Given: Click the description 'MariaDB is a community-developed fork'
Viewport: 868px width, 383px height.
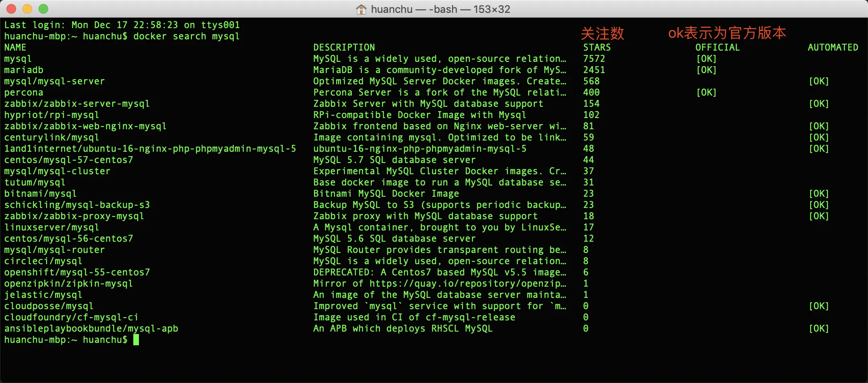Looking at the screenshot, I should pos(440,70).
